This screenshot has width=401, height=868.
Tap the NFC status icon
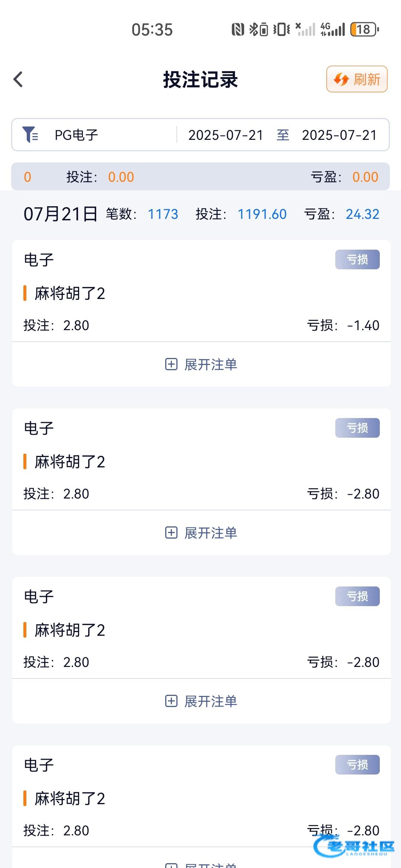click(x=238, y=29)
